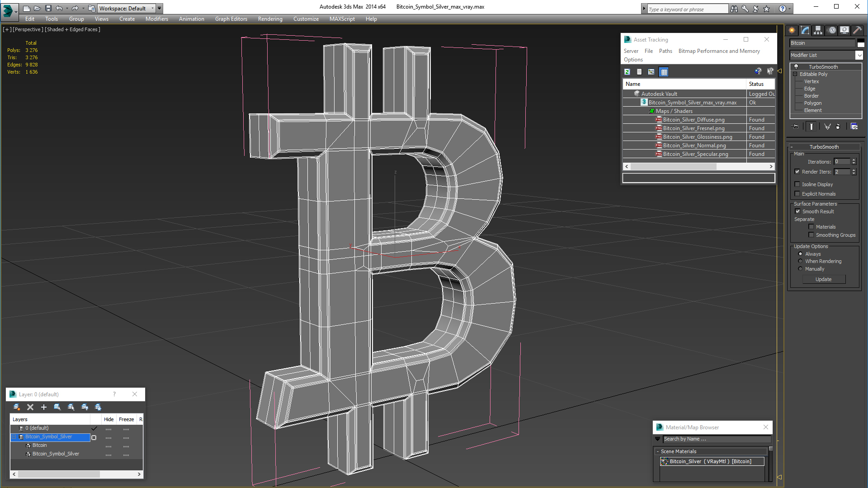Select When Rendering update option

coord(800,261)
